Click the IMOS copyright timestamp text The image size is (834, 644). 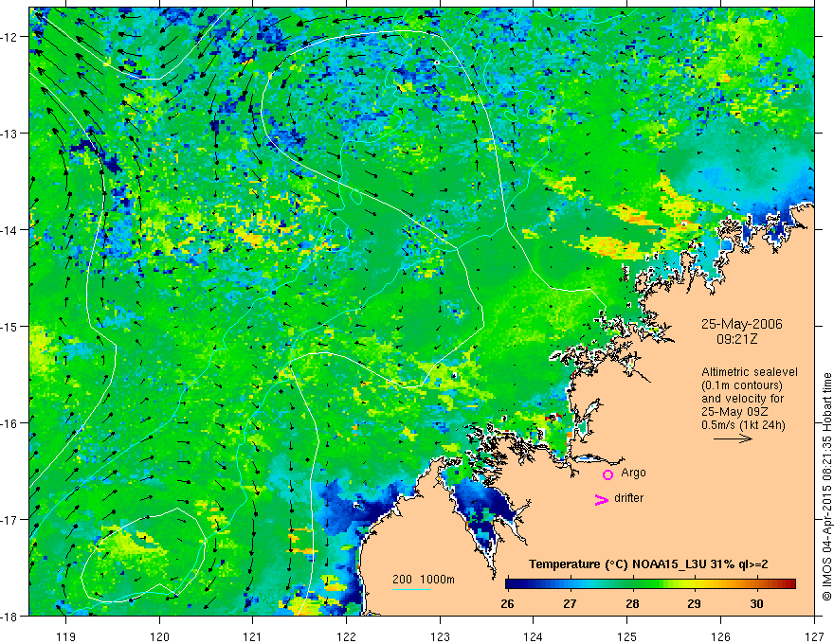[826, 487]
